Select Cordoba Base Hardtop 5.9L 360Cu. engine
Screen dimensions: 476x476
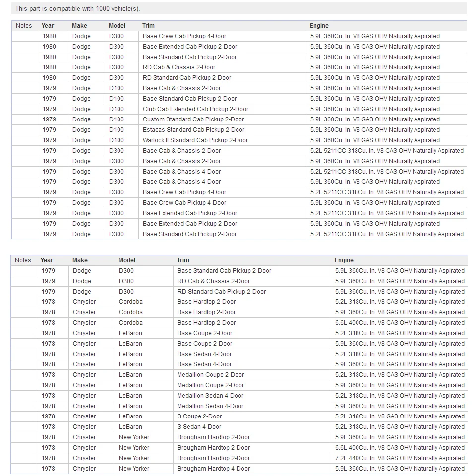point(400,312)
